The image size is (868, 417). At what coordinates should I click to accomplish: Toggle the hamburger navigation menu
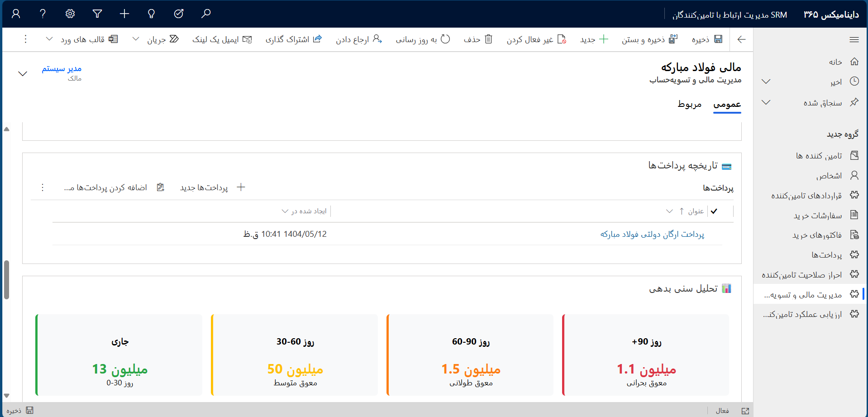pyautogui.click(x=854, y=39)
